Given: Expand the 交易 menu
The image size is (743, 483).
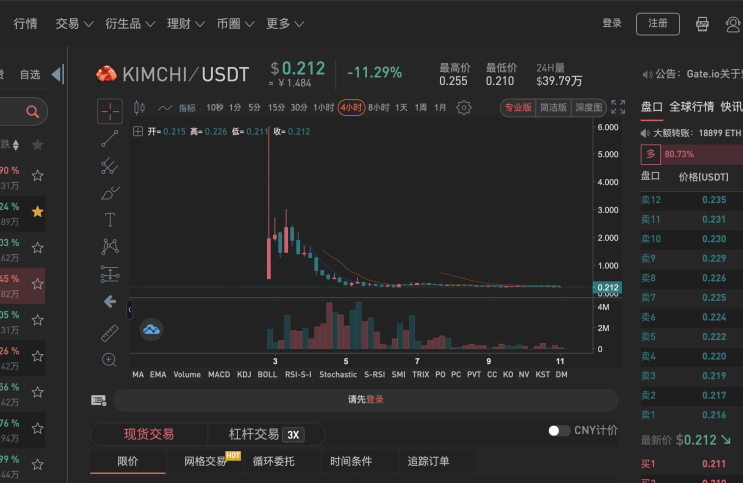Looking at the screenshot, I should coord(74,24).
